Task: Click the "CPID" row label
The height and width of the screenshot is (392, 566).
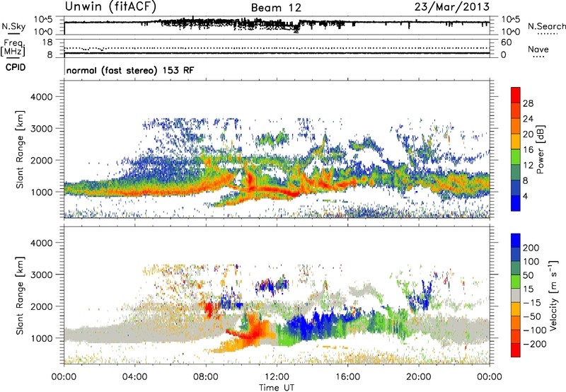Action: click(x=16, y=67)
